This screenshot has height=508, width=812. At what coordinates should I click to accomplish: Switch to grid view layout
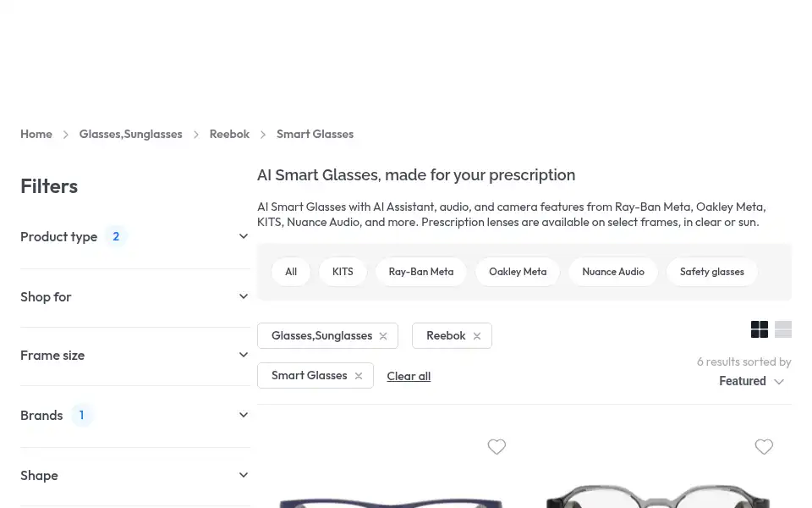[x=760, y=329]
